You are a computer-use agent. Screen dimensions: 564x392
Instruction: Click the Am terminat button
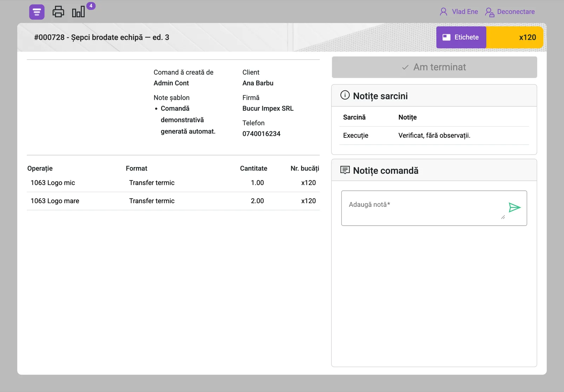click(x=434, y=67)
